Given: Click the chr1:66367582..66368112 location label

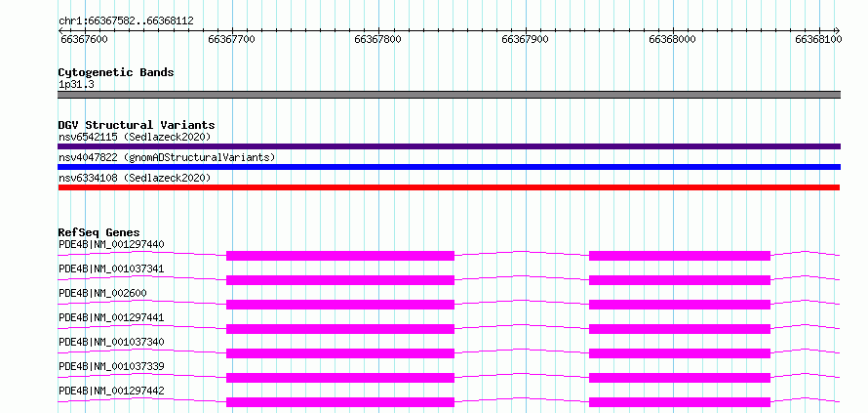Looking at the screenshot, I should pos(126,21).
